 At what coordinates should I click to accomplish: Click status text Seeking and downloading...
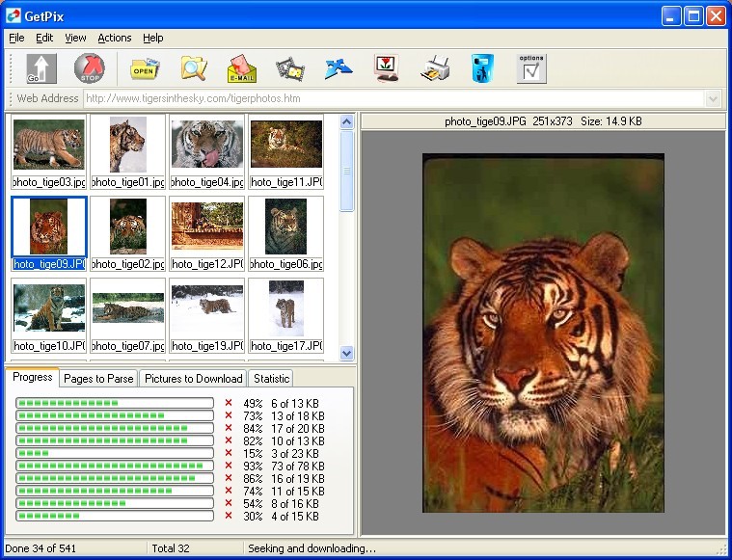coord(312,548)
